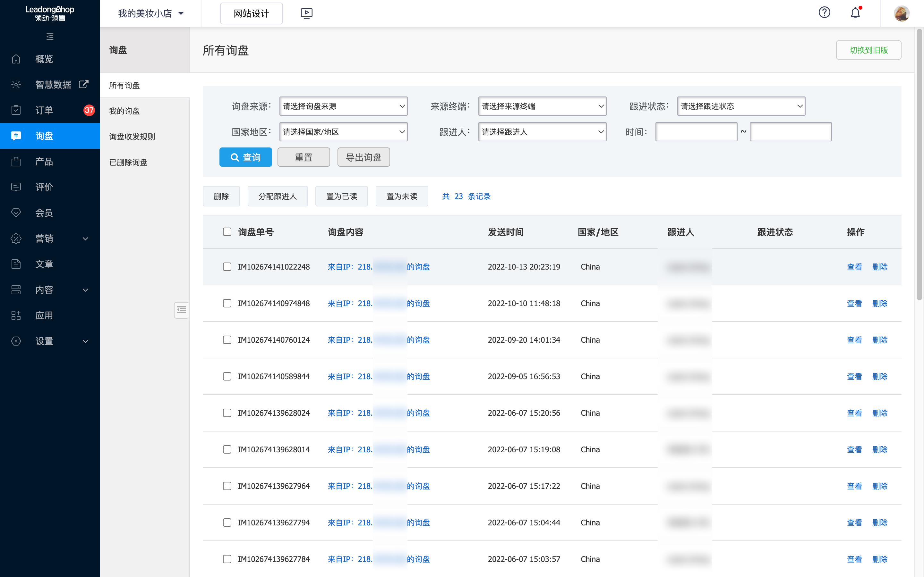Check inquiry IM102674141022248's row checkbox
The height and width of the screenshot is (577, 924).
[x=227, y=267]
